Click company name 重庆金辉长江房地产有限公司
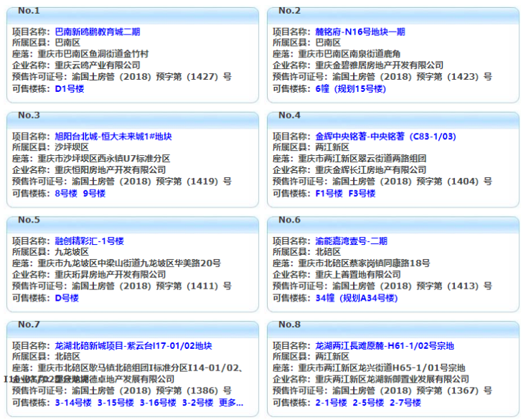Screen dimensions: 531x420 coord(371,169)
